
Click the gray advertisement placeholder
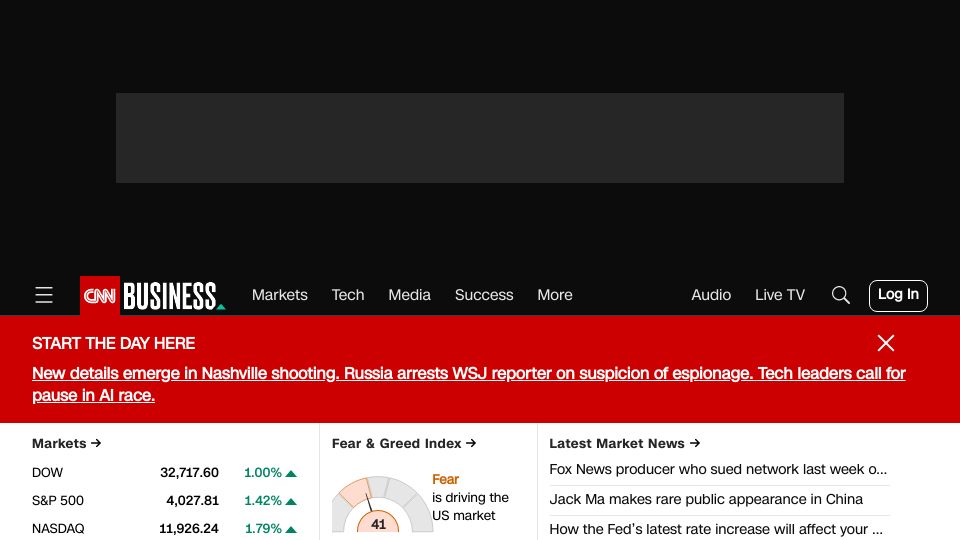480,138
